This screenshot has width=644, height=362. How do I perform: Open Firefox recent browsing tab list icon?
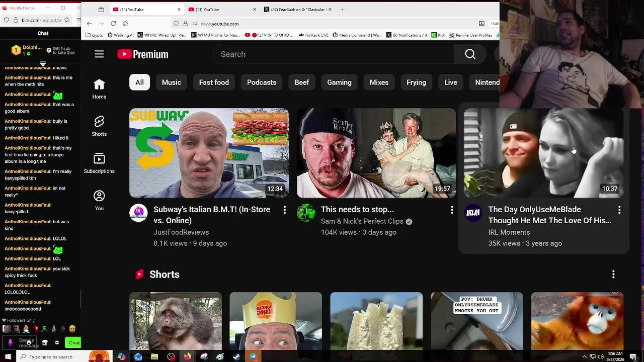point(101,10)
